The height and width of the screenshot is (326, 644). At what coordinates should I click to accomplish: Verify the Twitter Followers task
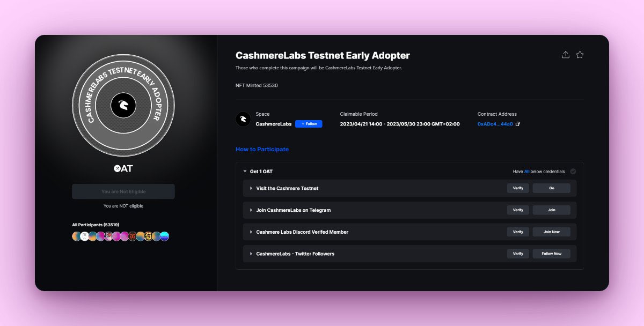click(518, 254)
